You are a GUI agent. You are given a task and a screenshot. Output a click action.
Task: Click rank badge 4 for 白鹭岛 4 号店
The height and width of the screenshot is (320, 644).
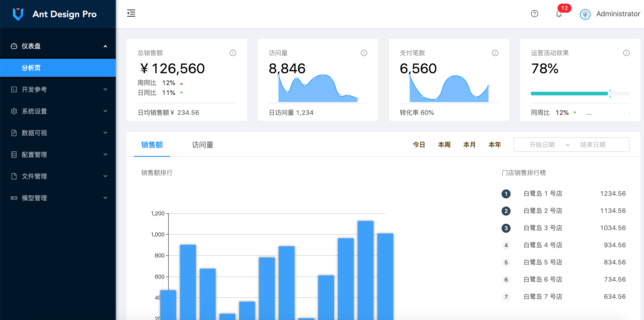pyautogui.click(x=506, y=245)
